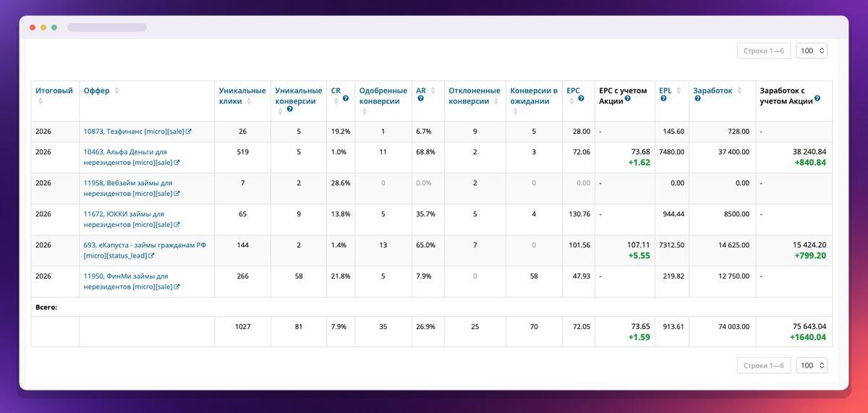
Task: Select the total unique clicks 1027
Action: coord(243,327)
